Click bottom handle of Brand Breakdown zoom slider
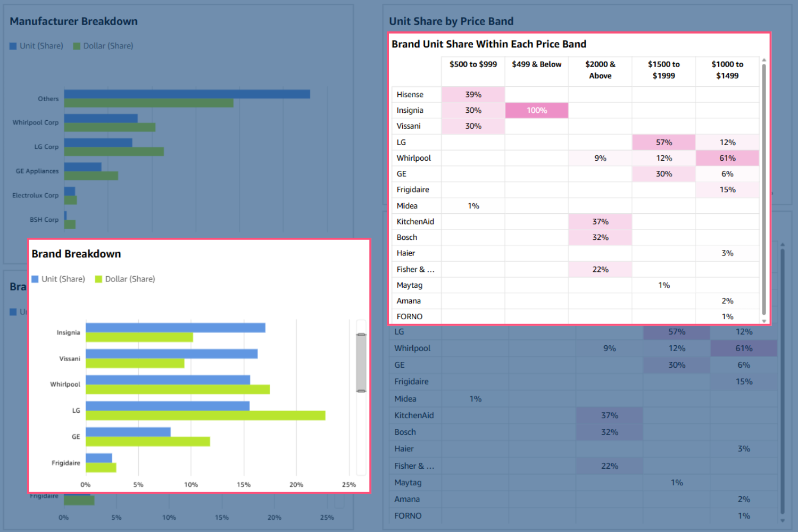798x532 pixels. (361, 391)
